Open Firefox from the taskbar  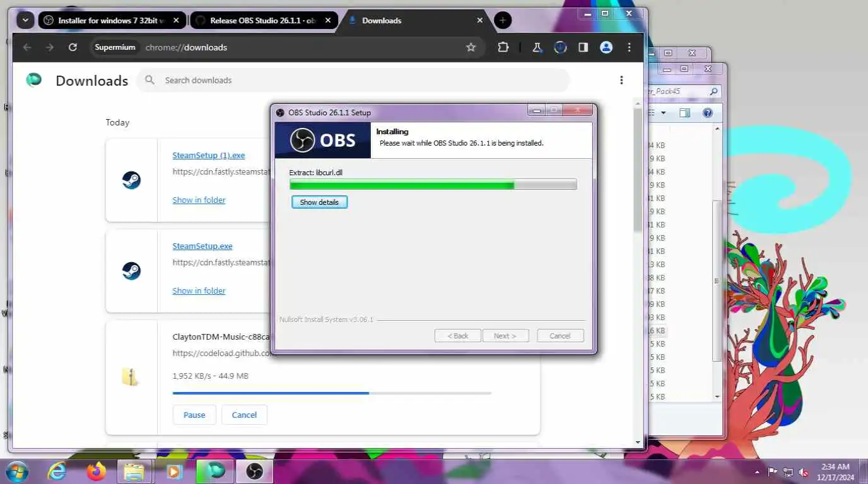(97, 471)
